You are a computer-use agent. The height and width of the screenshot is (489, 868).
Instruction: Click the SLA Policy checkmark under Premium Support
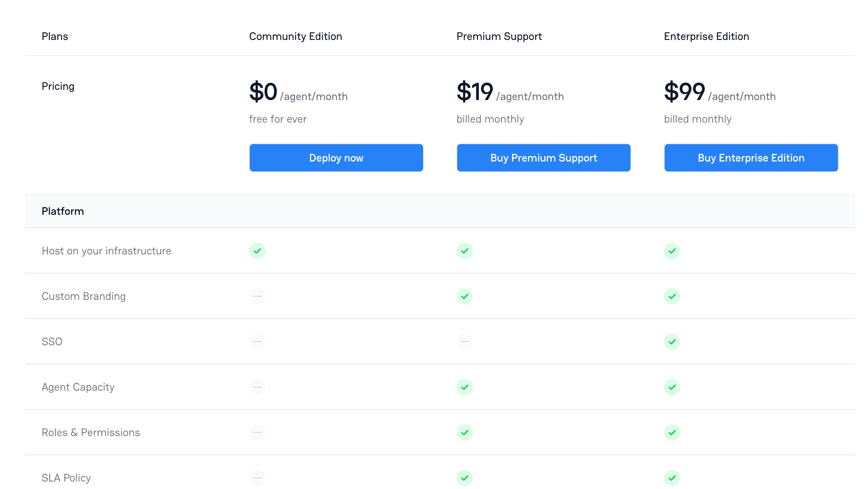click(x=464, y=478)
